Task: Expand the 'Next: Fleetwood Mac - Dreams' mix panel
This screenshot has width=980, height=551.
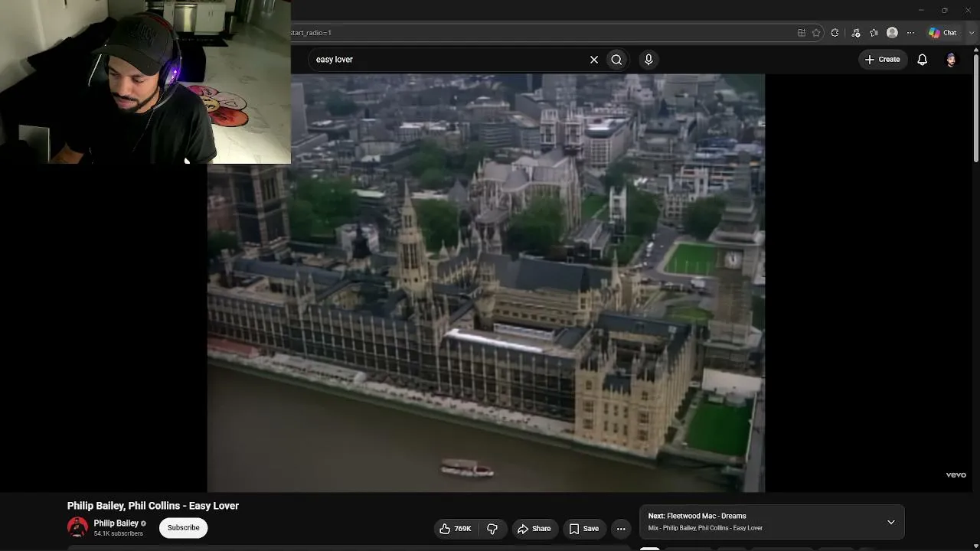Action: click(890, 522)
